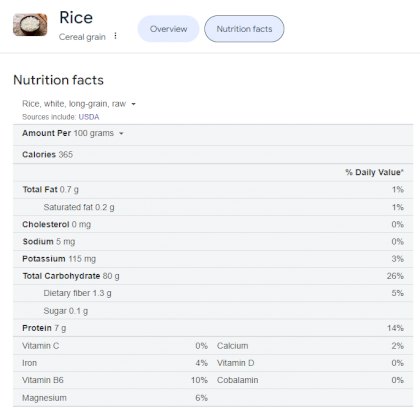This screenshot has height=410, width=420.
Task: Expand the rice type dropdown arrow
Action: click(x=133, y=104)
